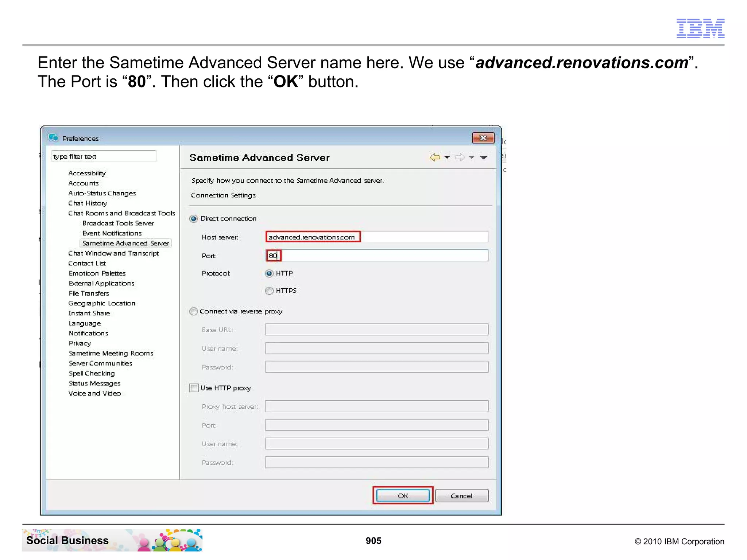This screenshot has width=747, height=560.
Task: Open File Transfers preferences
Action: pos(89,293)
